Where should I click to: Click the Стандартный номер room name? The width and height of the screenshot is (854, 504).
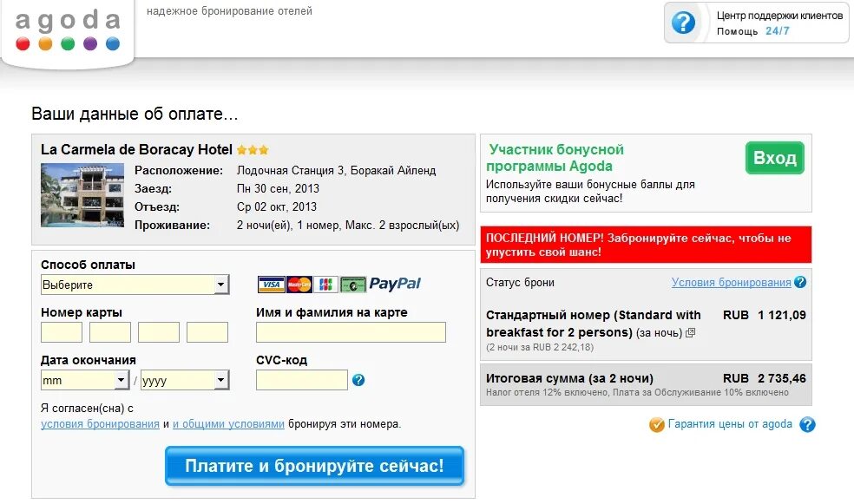[x=593, y=324]
